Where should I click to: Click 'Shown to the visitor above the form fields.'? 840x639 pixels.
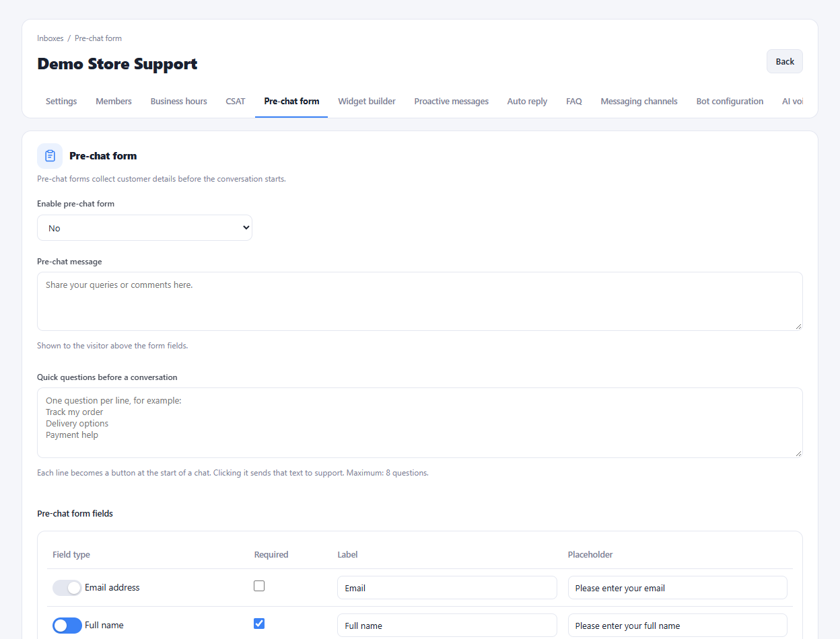click(112, 346)
